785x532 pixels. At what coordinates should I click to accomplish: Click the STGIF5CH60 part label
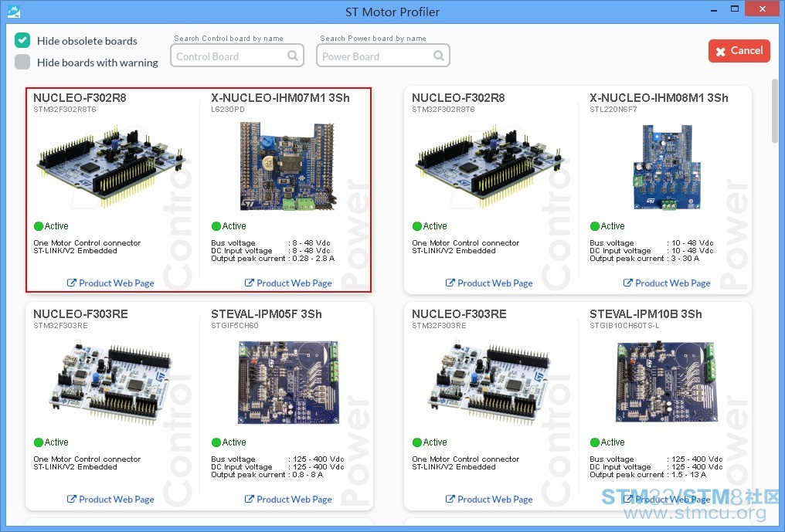235,326
